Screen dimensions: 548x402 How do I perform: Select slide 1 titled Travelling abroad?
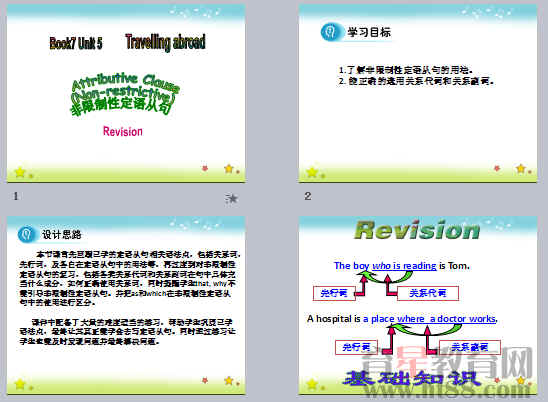coord(126,93)
